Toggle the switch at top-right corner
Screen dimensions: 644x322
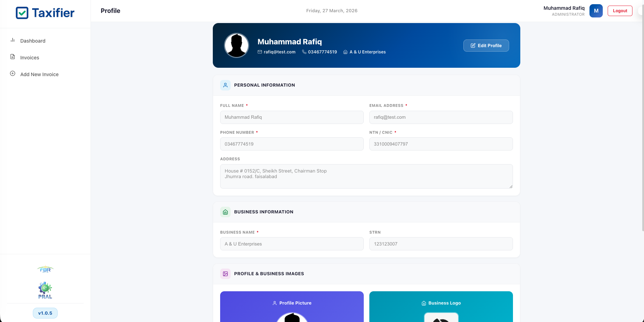(642, 11)
